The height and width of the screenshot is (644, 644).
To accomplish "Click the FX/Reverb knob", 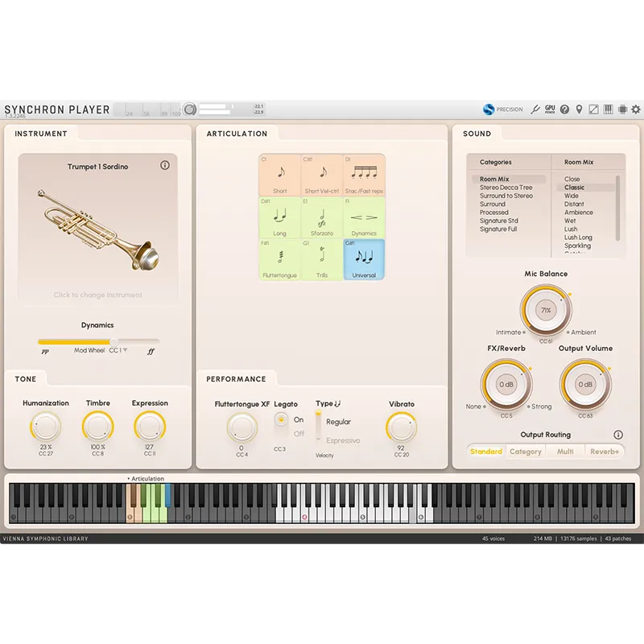I will coord(506,385).
